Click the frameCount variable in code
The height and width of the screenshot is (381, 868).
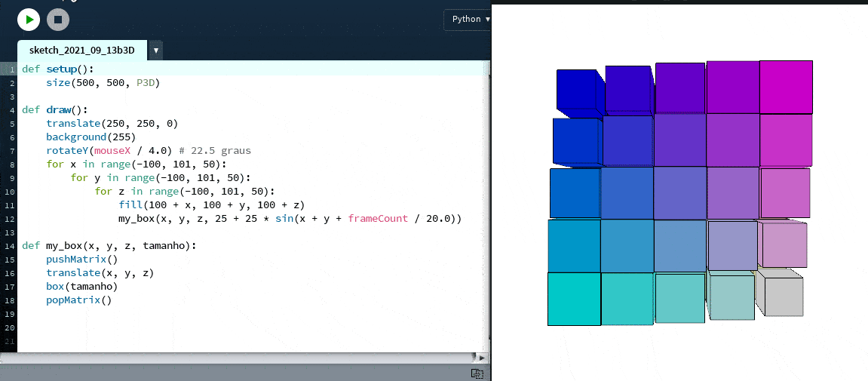tap(375, 219)
